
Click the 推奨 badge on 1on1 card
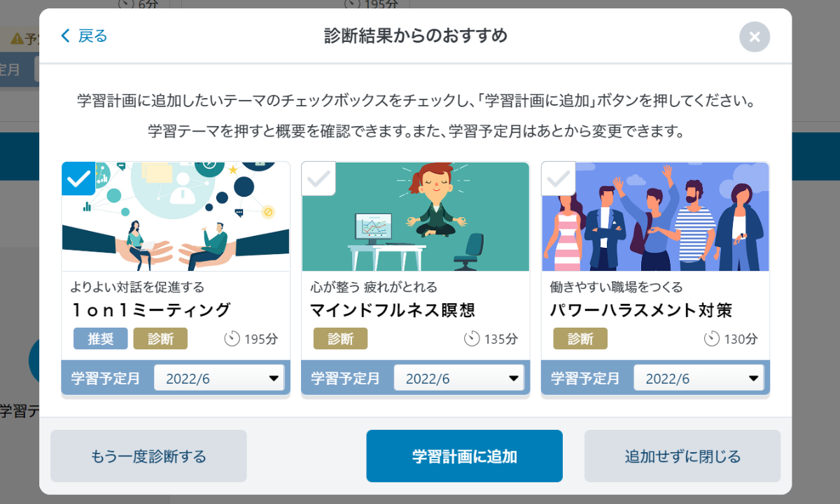coord(101,339)
